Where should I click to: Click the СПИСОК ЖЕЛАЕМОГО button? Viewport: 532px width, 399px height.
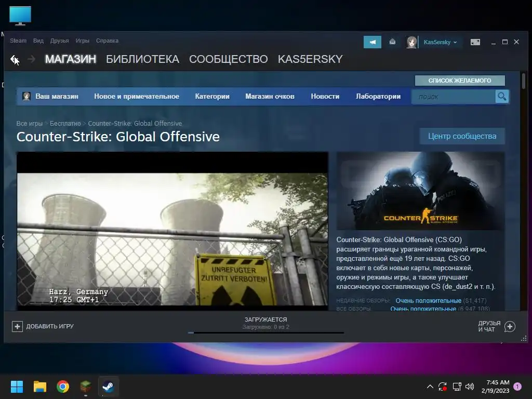tap(460, 81)
